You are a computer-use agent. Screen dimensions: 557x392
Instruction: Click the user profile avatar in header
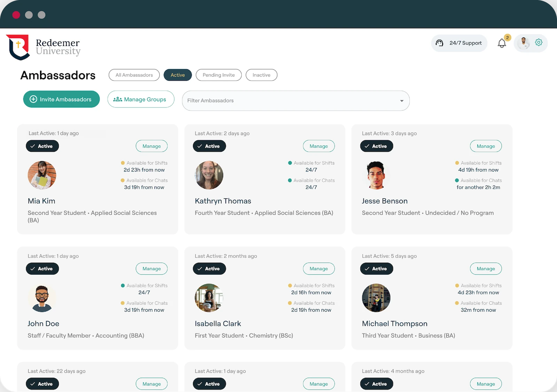pyautogui.click(x=523, y=43)
